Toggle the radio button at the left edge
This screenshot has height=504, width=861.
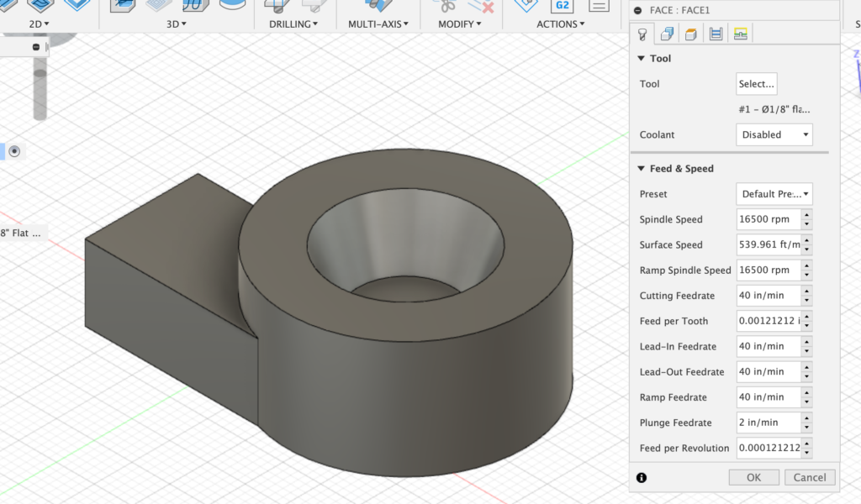click(14, 151)
